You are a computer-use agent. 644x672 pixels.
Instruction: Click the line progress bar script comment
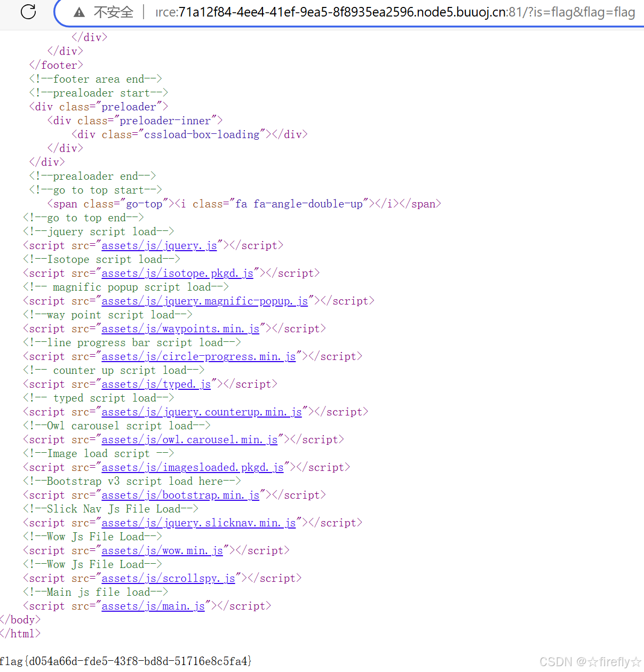[132, 342]
